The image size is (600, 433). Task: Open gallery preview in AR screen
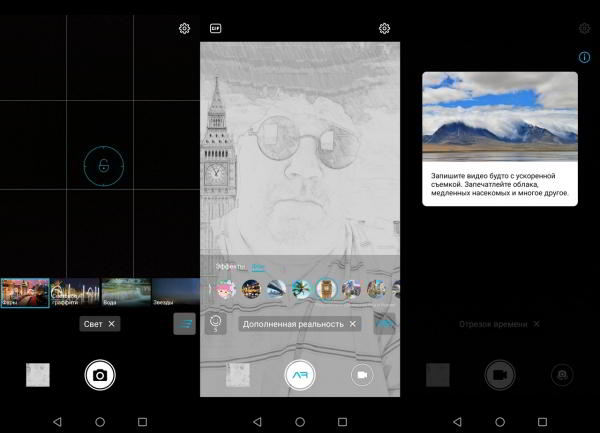coord(238,374)
